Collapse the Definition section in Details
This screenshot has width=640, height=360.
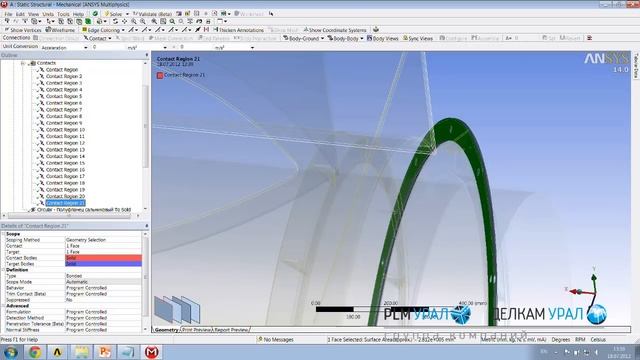click(x=3, y=270)
